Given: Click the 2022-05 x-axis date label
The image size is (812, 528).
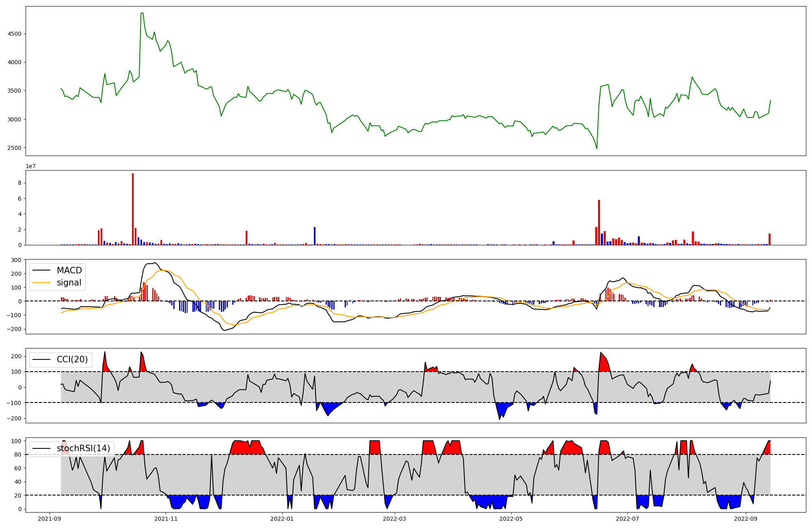Looking at the screenshot, I should (x=511, y=519).
